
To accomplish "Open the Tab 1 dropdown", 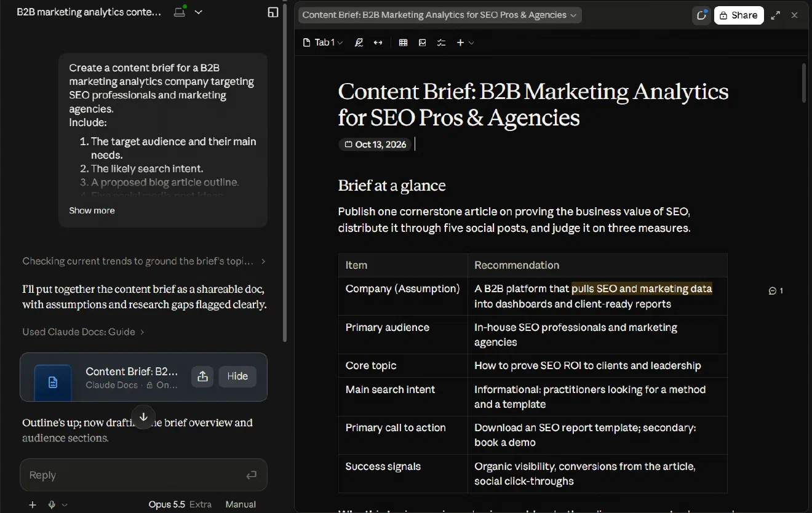I will [323, 42].
